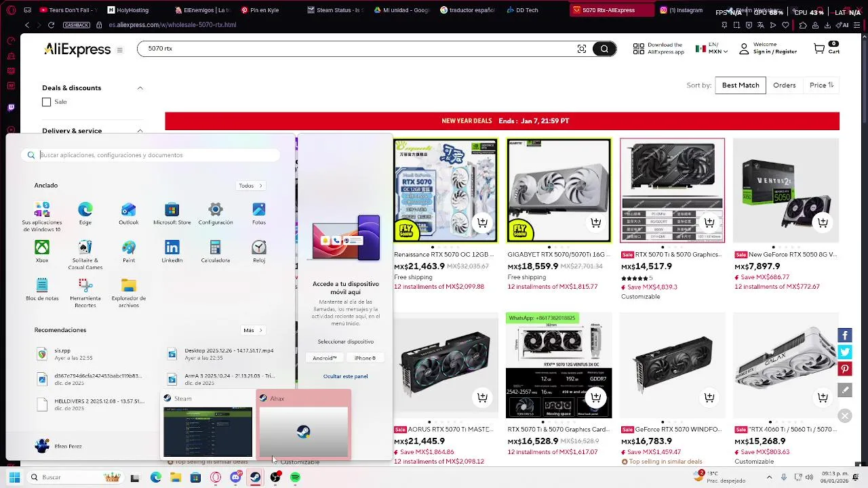Open Efren Perez user profile
This screenshot has height=488, width=868.
click(x=58, y=446)
